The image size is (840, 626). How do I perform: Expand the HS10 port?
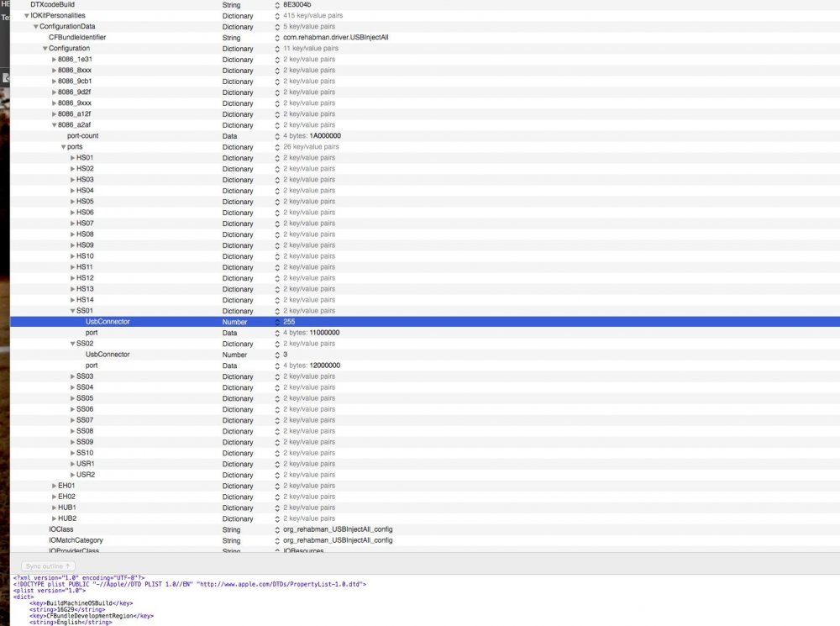point(72,256)
